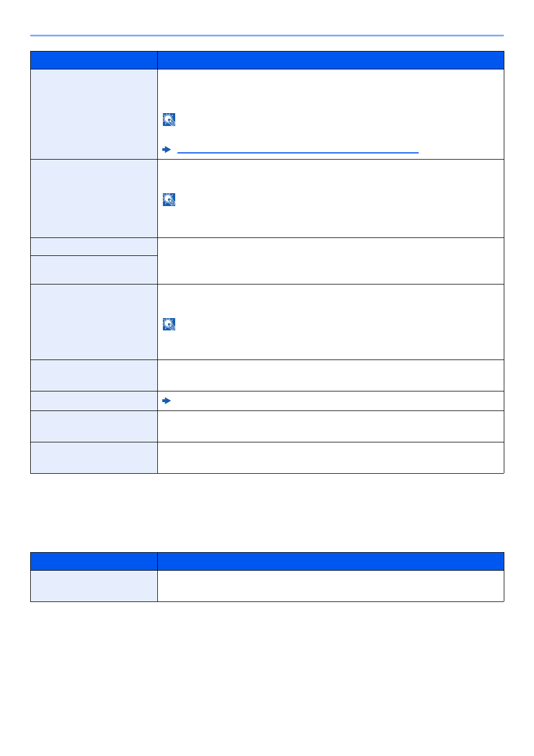Select the right blue header cell of the upper table
Viewport: 534px width, 756px height.
click(x=331, y=60)
